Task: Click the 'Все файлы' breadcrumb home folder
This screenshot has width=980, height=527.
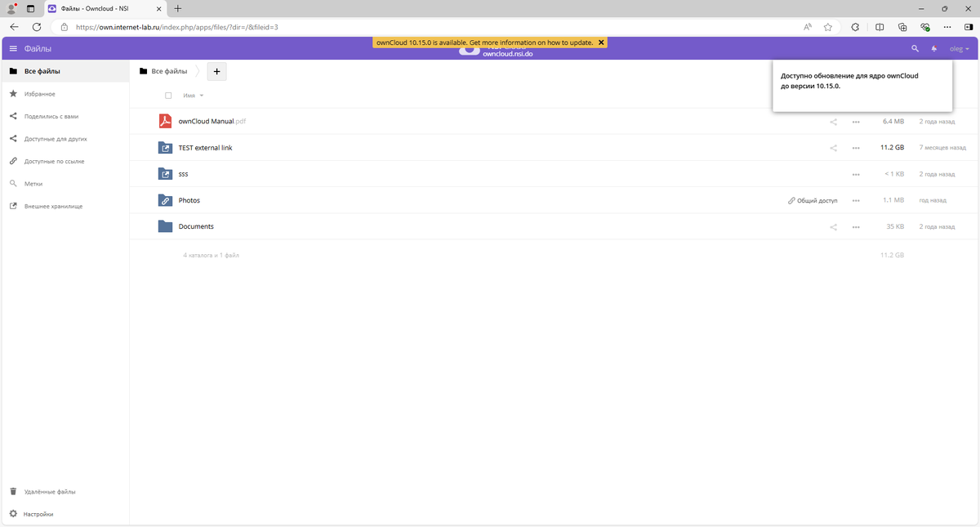Action: 163,71
